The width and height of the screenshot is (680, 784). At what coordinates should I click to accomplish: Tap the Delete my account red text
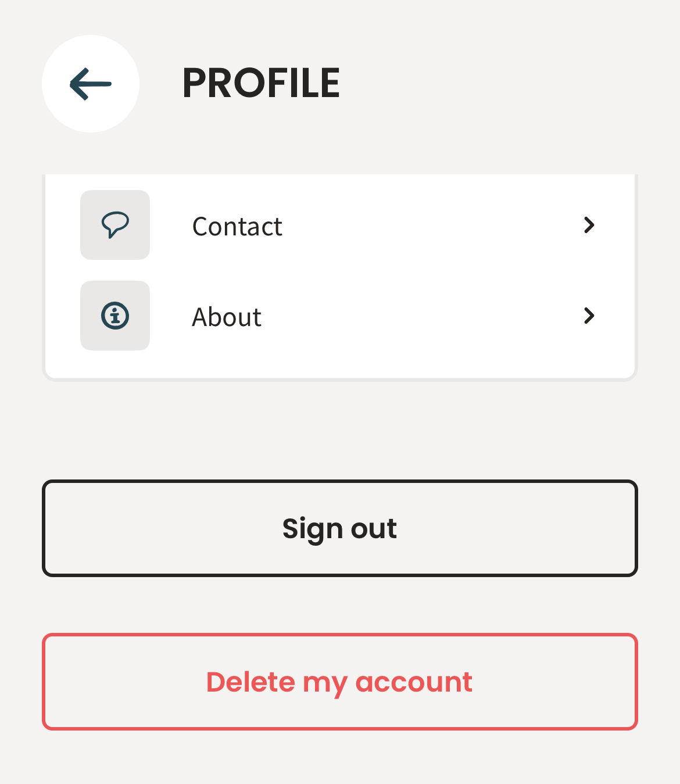(x=339, y=682)
